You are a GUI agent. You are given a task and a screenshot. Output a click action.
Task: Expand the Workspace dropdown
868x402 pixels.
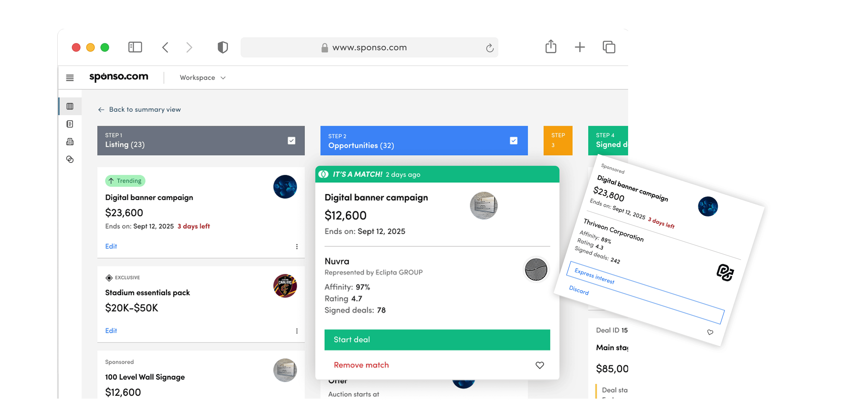(203, 78)
